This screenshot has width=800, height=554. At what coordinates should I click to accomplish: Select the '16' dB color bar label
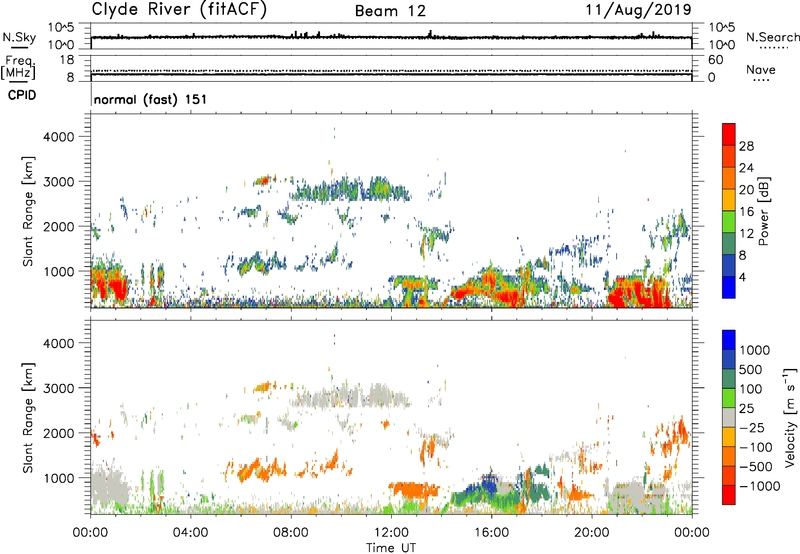746,212
